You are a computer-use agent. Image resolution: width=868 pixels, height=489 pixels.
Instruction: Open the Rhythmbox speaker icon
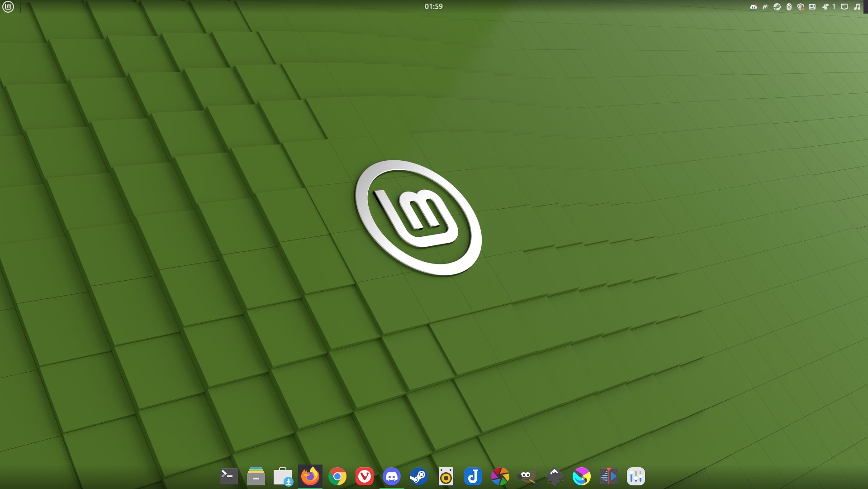(446, 476)
